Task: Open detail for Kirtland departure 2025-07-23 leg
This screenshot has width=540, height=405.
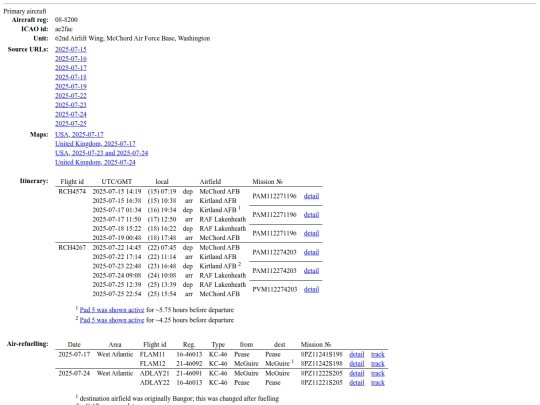Action: pyautogui.click(x=311, y=271)
